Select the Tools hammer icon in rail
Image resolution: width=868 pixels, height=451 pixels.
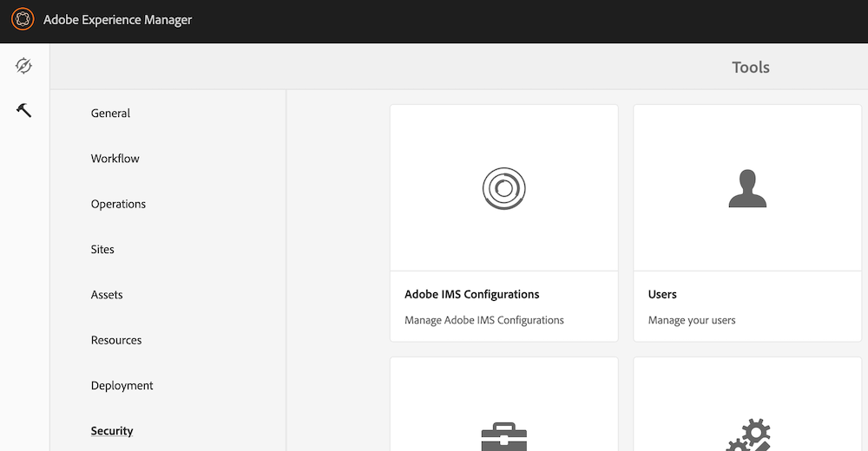pyautogui.click(x=23, y=110)
